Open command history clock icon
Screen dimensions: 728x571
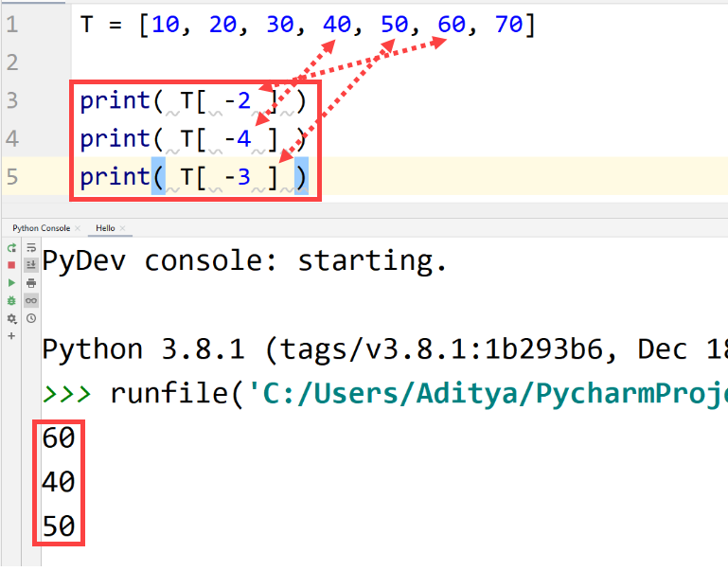click(x=31, y=318)
